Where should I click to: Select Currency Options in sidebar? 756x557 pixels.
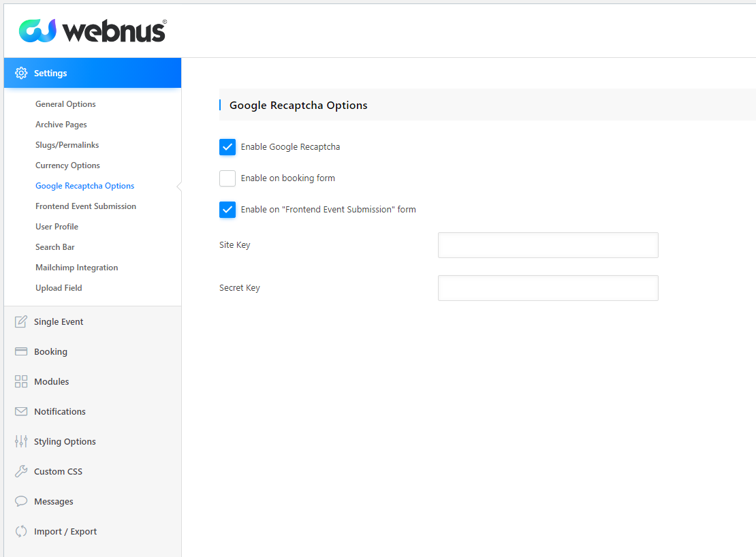pyautogui.click(x=67, y=165)
